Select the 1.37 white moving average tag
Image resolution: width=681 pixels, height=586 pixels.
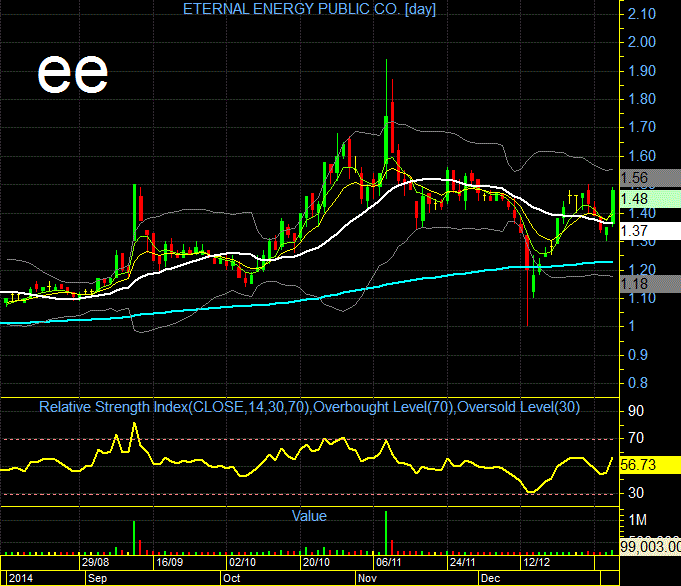(x=650, y=231)
